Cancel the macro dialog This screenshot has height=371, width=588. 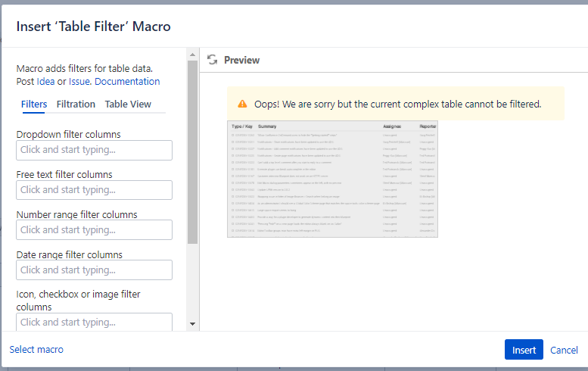564,350
